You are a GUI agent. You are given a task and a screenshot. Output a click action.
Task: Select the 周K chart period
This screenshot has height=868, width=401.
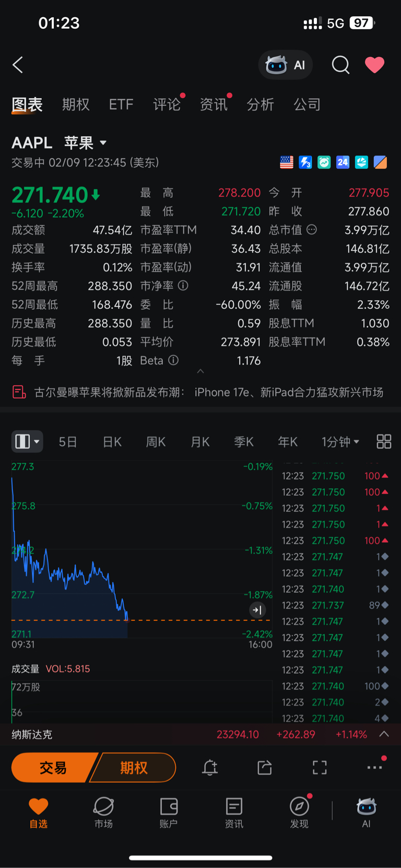[x=156, y=442]
